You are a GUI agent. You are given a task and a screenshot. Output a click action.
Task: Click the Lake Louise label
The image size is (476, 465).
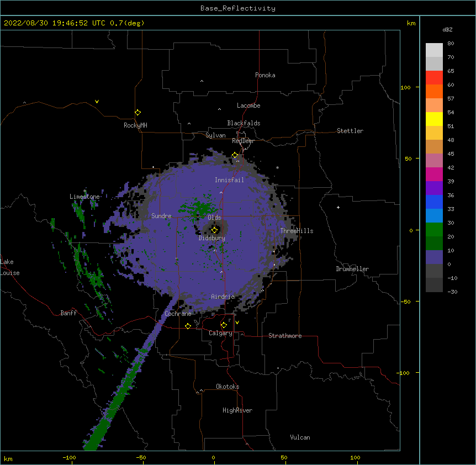pyautogui.click(x=10, y=267)
